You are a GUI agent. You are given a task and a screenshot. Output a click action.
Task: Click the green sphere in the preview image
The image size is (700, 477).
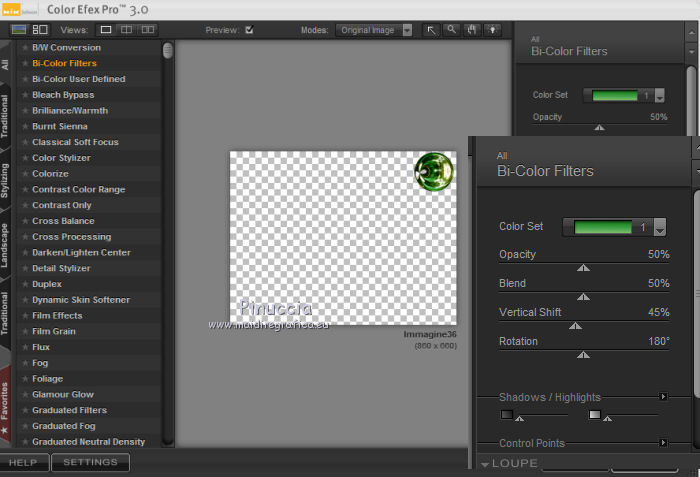[x=434, y=172]
